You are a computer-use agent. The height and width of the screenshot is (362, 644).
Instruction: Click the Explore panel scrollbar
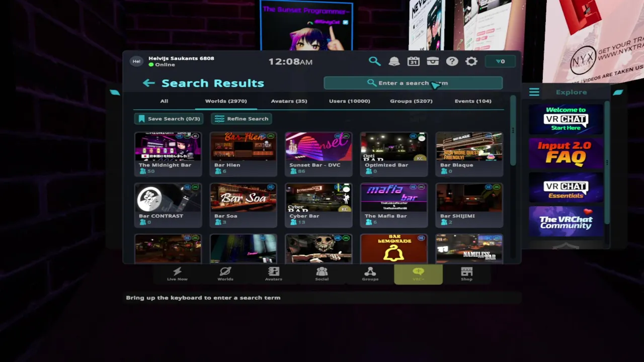pyautogui.click(x=607, y=162)
